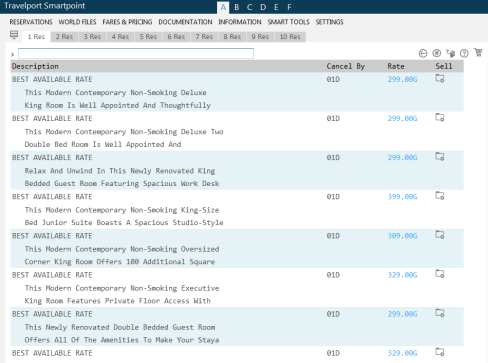
Task: Click the screen layout icon beside 1 Res
Action: pyautogui.click(x=14, y=35)
